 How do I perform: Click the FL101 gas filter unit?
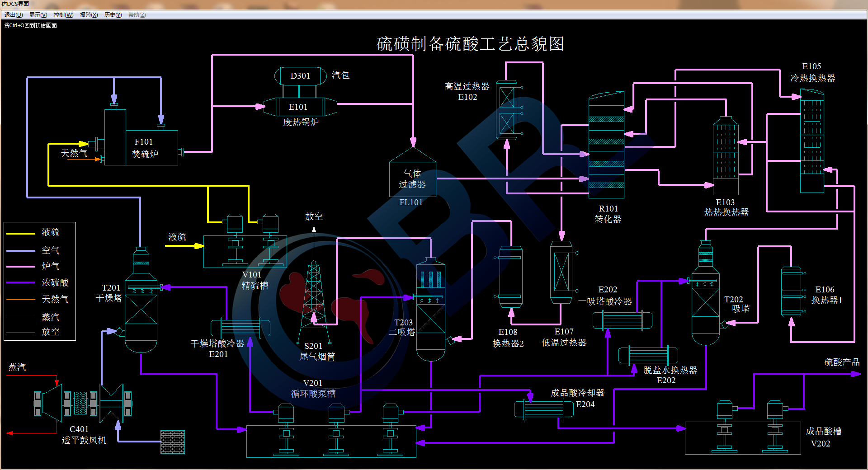click(412, 179)
